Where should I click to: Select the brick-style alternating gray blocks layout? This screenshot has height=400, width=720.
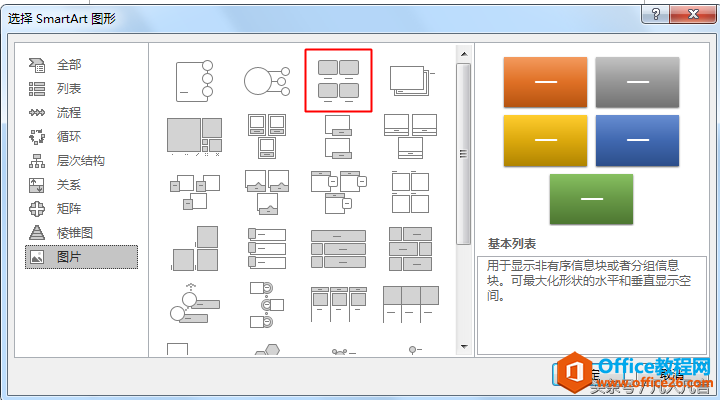411,248
